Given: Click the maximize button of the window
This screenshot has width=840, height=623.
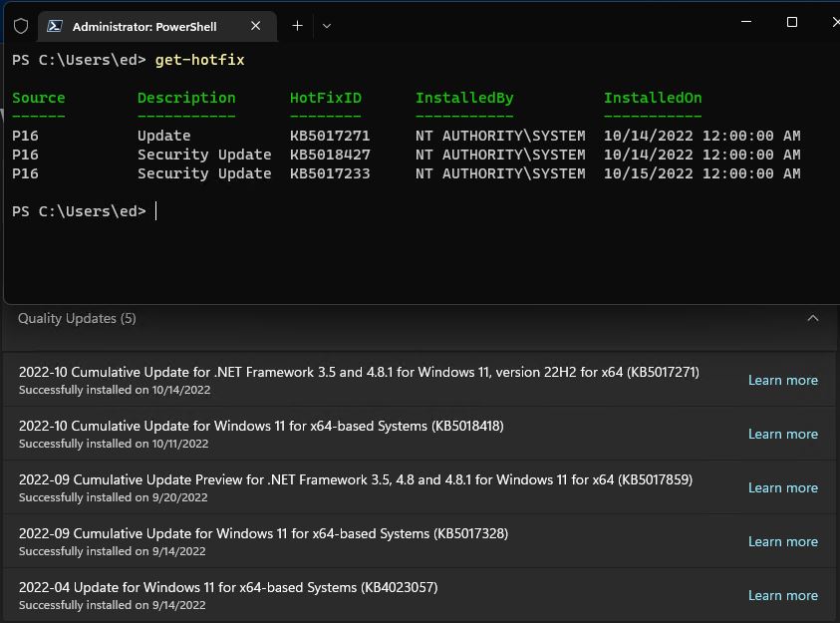Looking at the screenshot, I should tap(791, 21).
